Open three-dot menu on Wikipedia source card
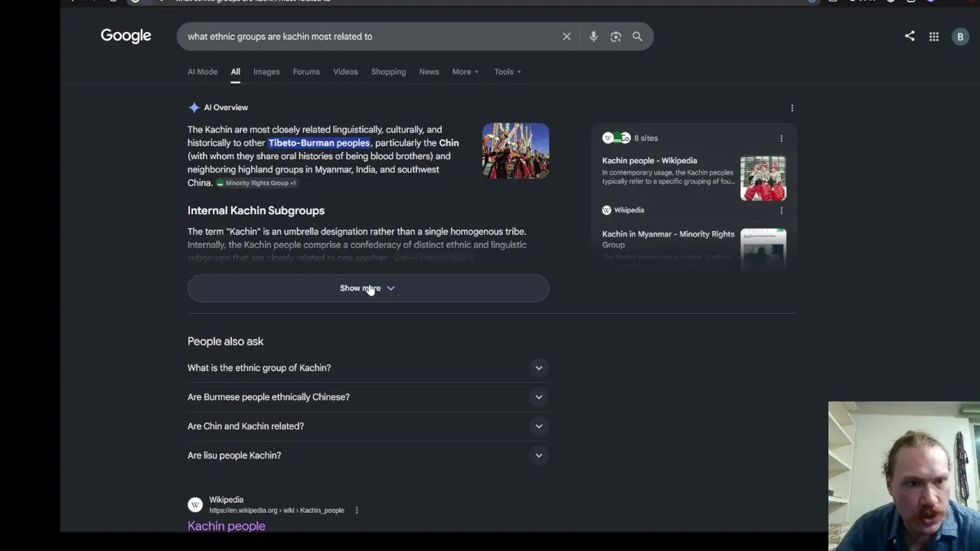 (781, 210)
